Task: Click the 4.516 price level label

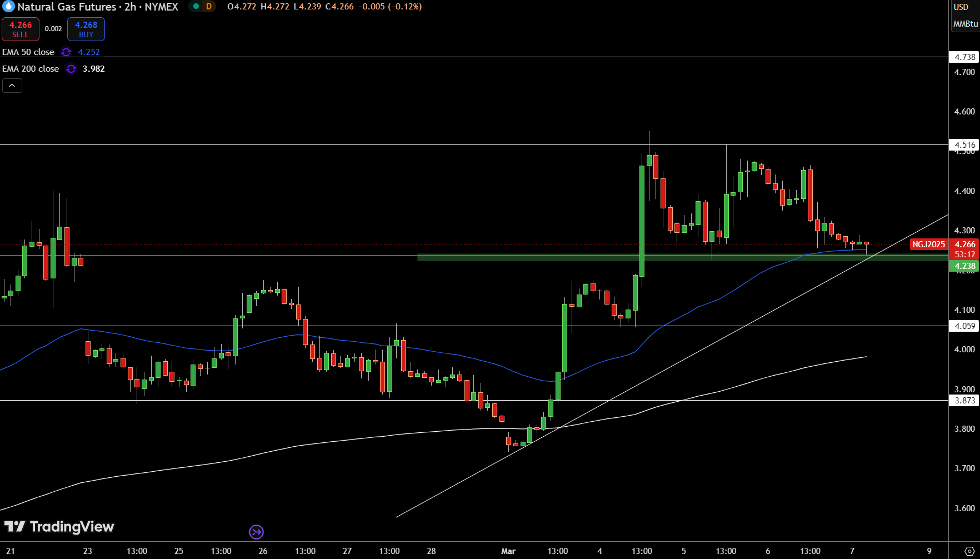Action: (964, 144)
